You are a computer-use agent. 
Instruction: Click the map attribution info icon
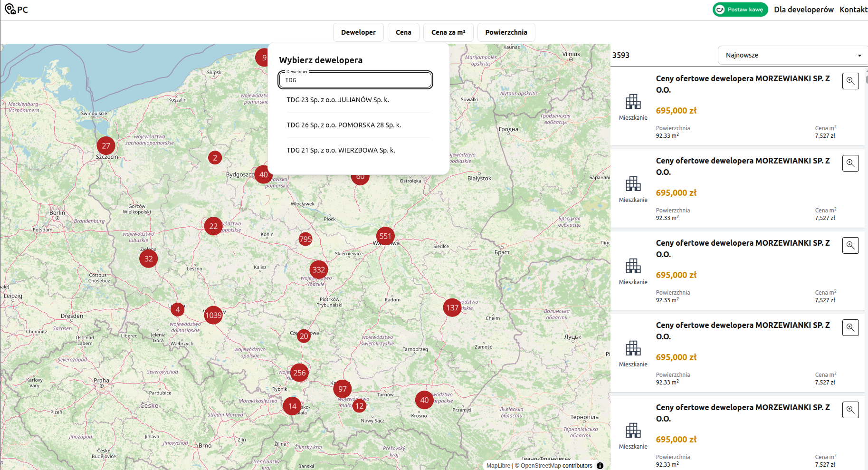(x=600, y=466)
